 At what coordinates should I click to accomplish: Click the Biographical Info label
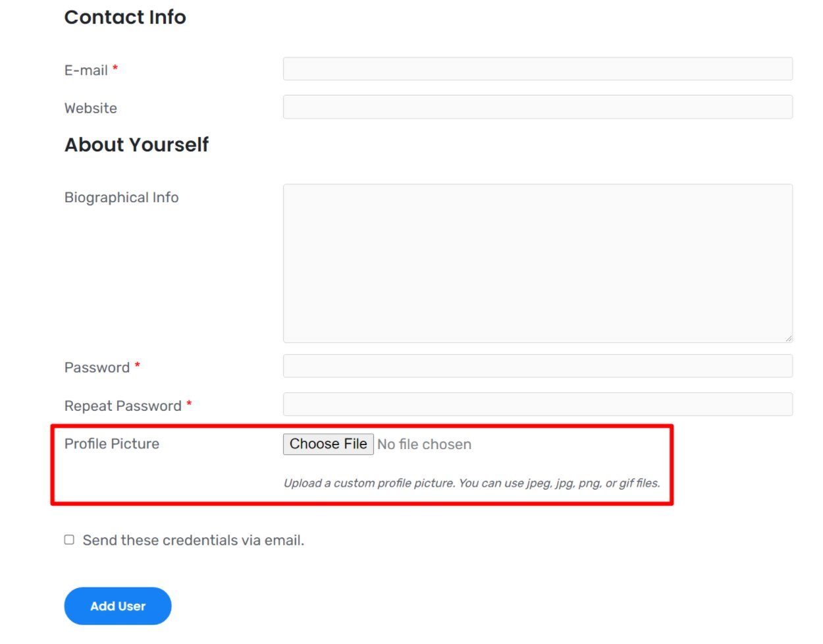point(121,198)
